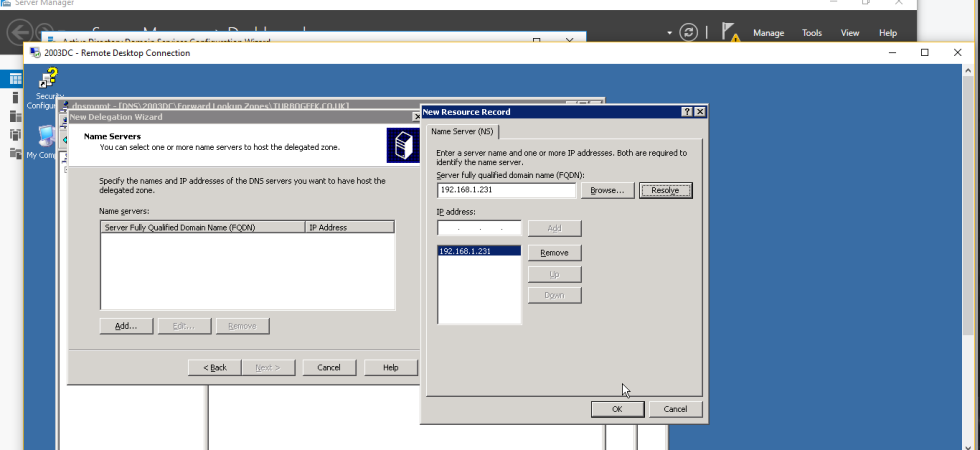Image resolution: width=980 pixels, height=450 pixels.
Task: Click Remove beside the IP address list
Action: point(554,253)
